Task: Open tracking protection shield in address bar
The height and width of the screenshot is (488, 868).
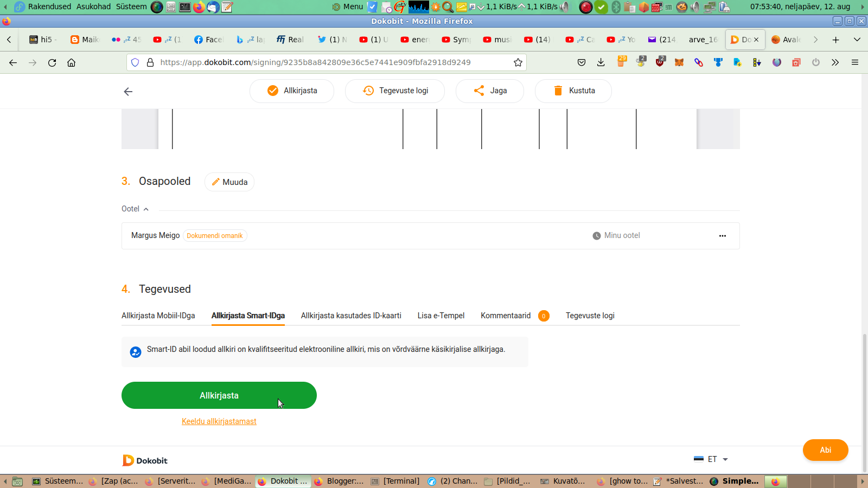Action: 135,62
